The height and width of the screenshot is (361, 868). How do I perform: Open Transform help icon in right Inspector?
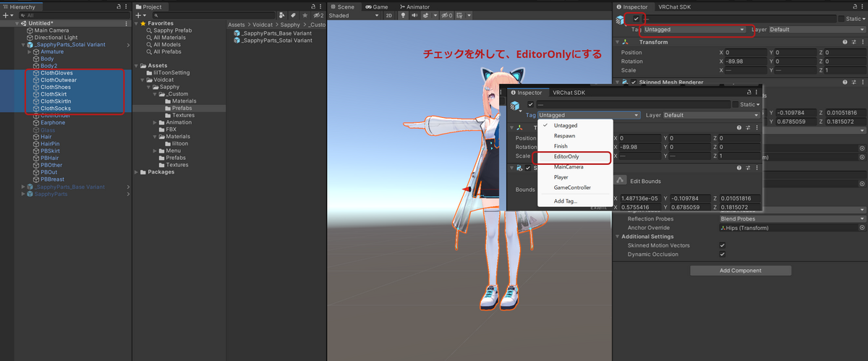(844, 42)
